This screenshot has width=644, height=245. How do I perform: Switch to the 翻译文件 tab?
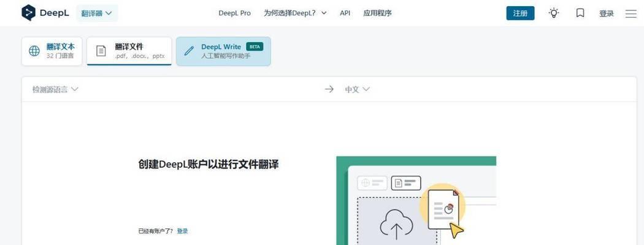(129, 51)
